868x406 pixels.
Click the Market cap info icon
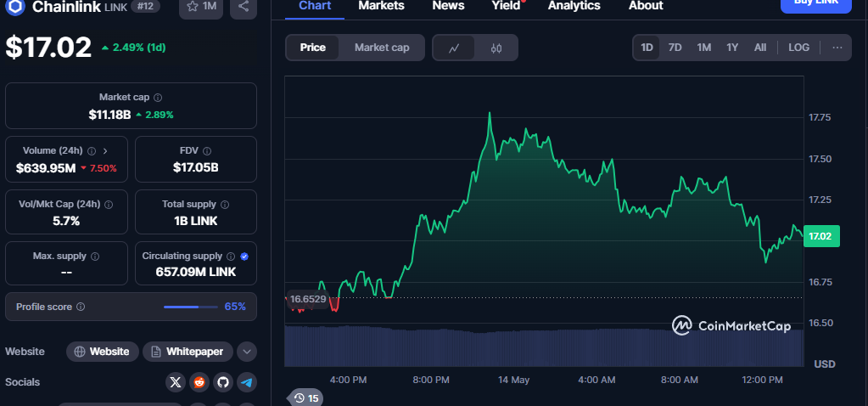coord(158,98)
